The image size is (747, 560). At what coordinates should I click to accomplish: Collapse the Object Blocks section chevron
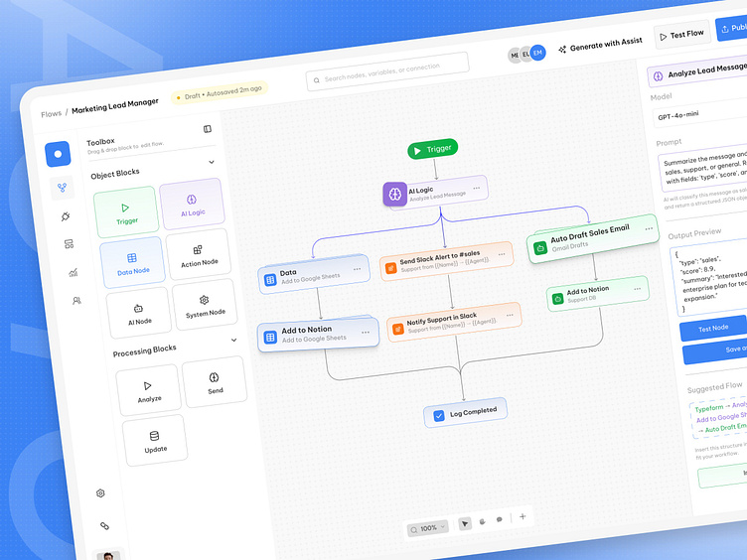tap(211, 162)
